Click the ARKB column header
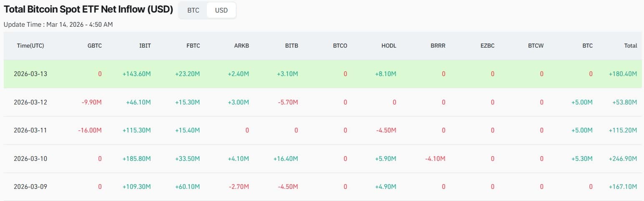This screenshot has height=201, width=644. point(242,46)
